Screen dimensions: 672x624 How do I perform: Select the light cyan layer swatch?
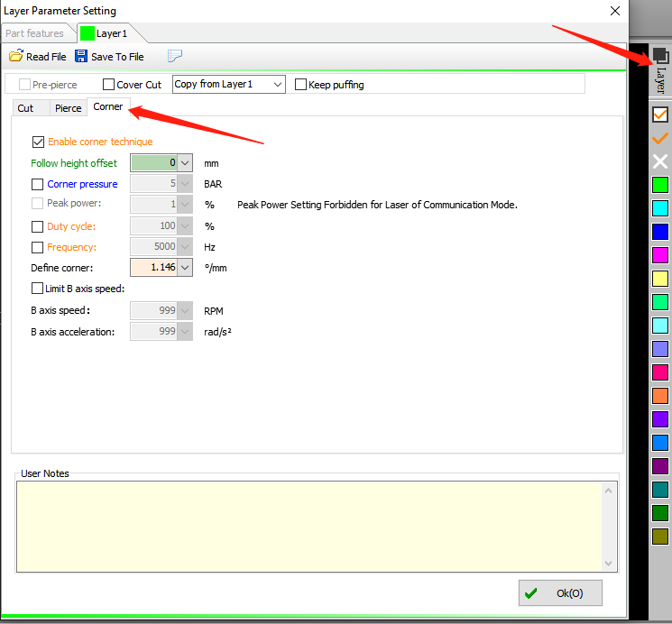[660, 326]
